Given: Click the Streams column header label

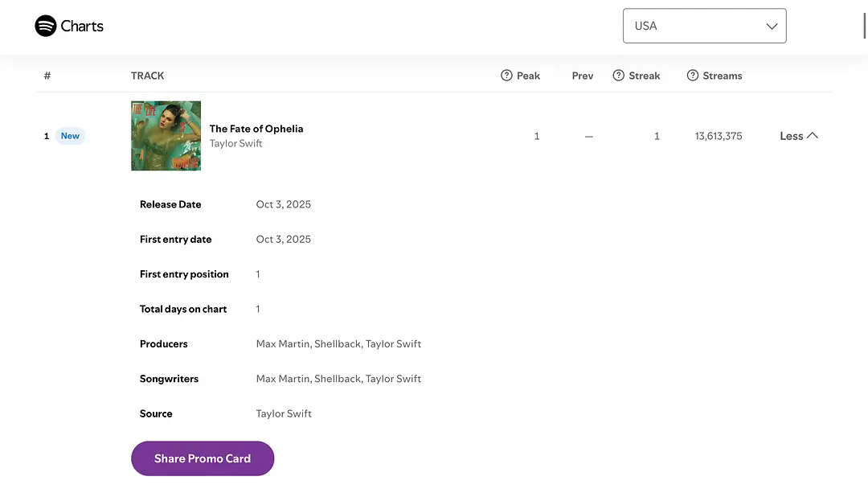Looking at the screenshot, I should pos(723,76).
